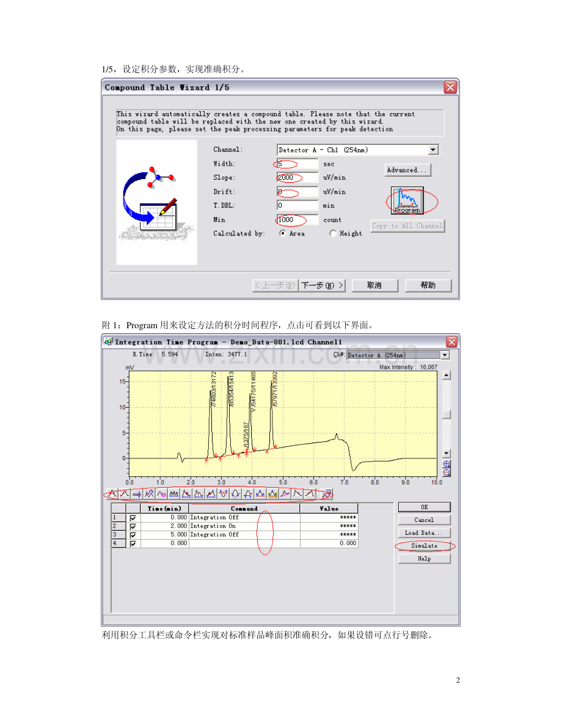Click the Integration Time Program title bar icon
Image resolution: width=562 pixels, height=728 pixels.
click(x=108, y=342)
